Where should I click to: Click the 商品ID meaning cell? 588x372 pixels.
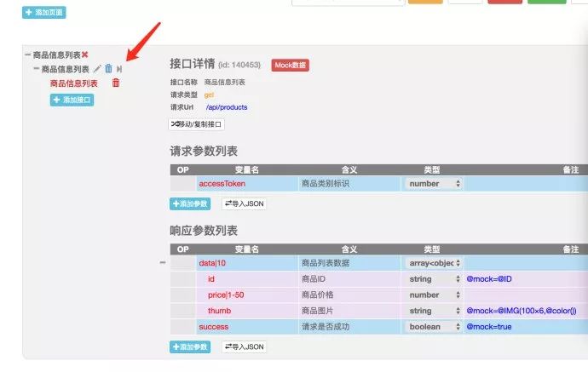pyautogui.click(x=349, y=279)
